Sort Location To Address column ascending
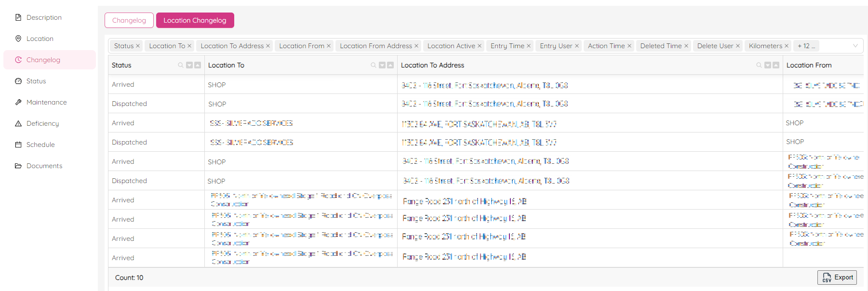 (776, 65)
